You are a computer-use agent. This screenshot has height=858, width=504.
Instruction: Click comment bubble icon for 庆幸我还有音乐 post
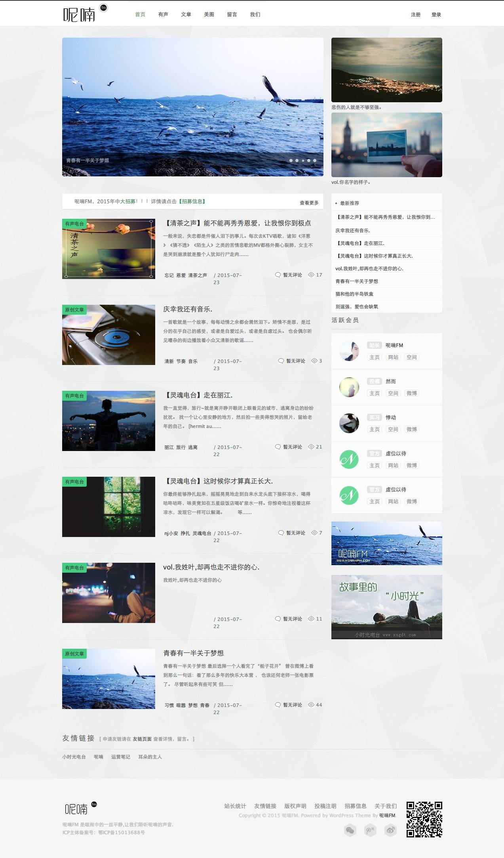pos(281,361)
